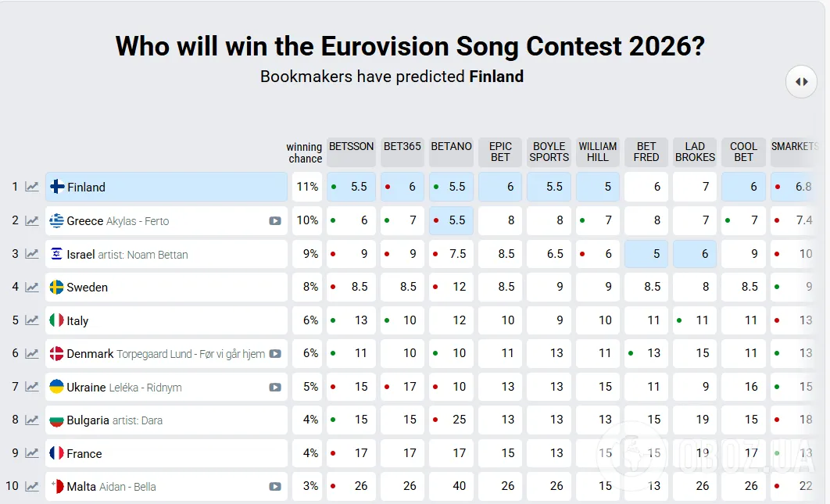Select the LAD BROKES column header
The image size is (830, 504).
tap(695, 152)
